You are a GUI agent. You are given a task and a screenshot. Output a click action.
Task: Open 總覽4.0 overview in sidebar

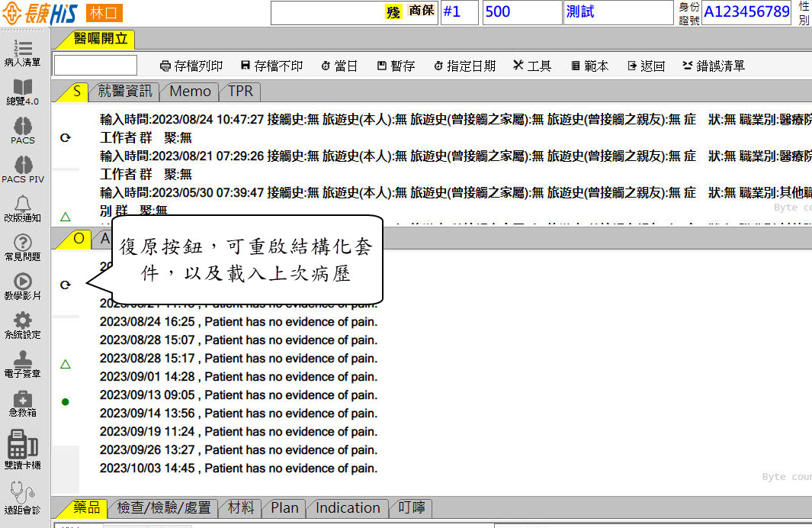(x=23, y=89)
